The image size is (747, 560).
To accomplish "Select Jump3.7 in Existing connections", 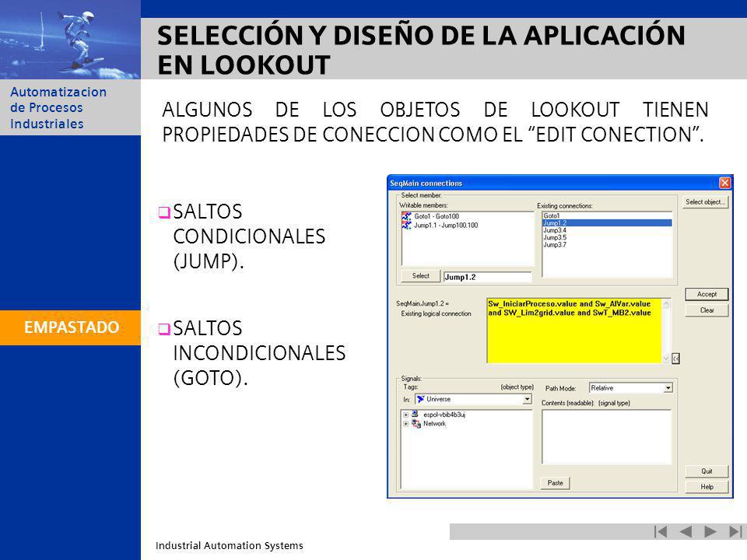I will [555, 245].
